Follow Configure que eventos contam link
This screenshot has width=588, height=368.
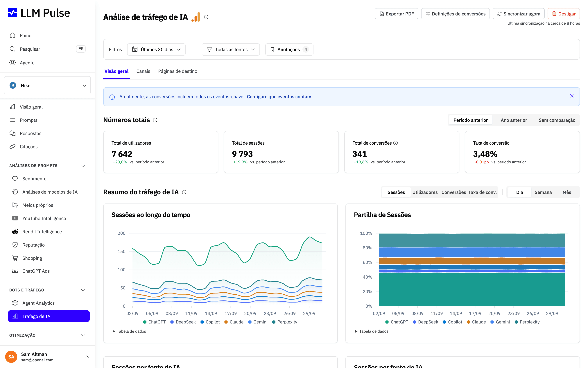(x=279, y=97)
